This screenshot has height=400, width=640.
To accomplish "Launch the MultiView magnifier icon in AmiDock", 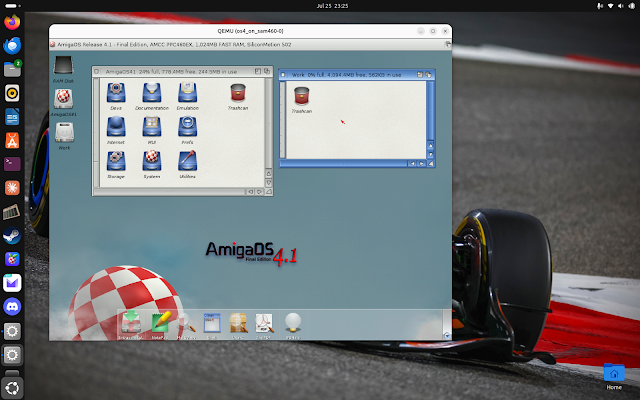I will pos(187,324).
